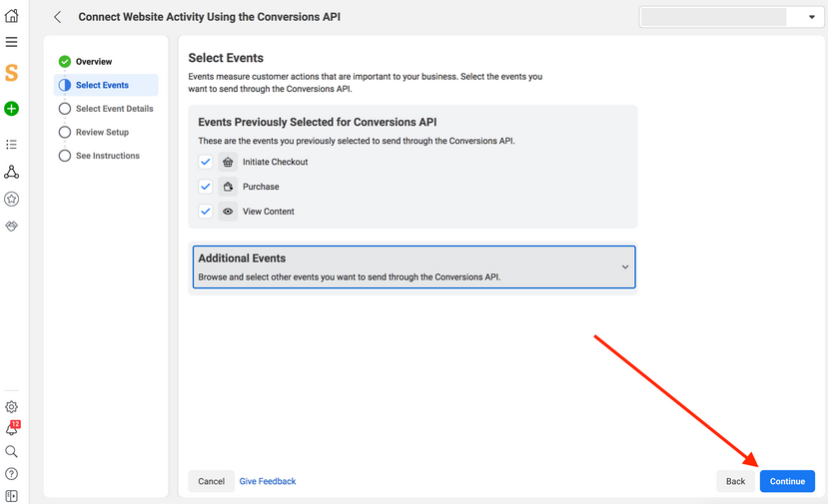Uncheck the Purchase event checkbox
This screenshot has width=828, height=504.
tap(206, 187)
